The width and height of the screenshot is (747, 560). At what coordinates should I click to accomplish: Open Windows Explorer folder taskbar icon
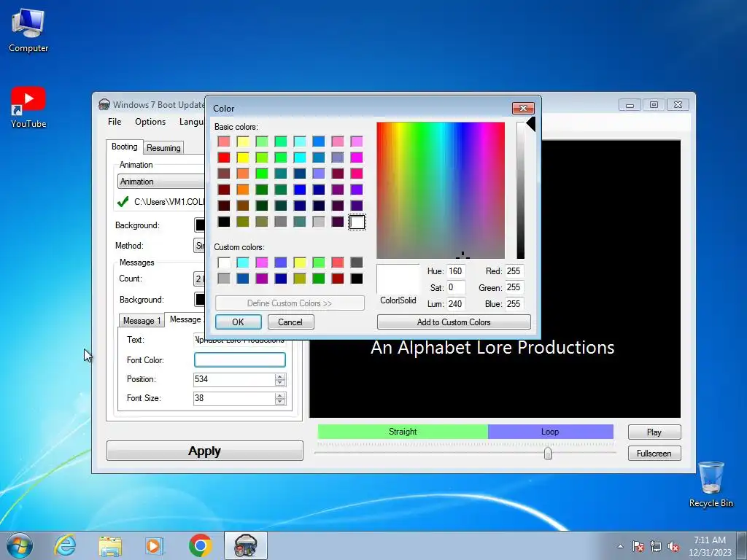pos(110,545)
